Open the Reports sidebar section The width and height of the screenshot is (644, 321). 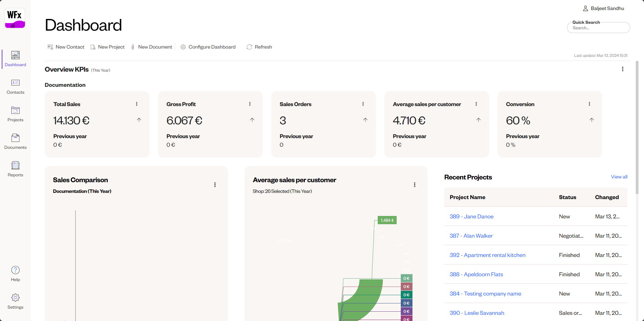(15, 169)
